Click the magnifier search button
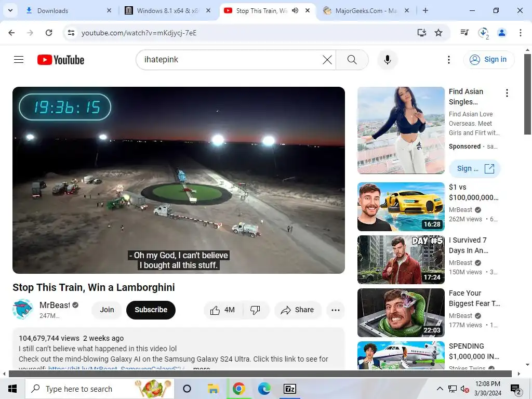Image resolution: width=532 pixels, height=399 pixels. coord(352,60)
